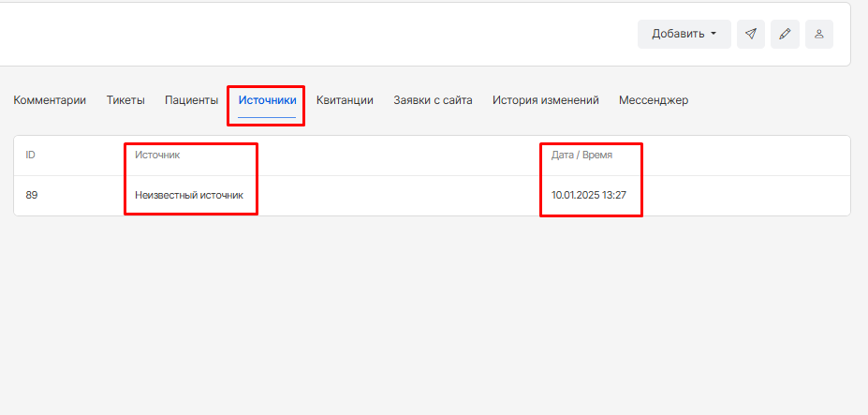Open the Квитанции tab
This screenshot has width=868, height=415.
[x=345, y=100]
